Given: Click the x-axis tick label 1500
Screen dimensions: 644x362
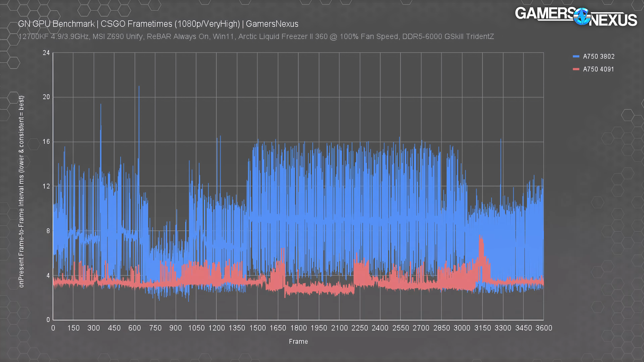Looking at the screenshot, I should [x=257, y=328].
